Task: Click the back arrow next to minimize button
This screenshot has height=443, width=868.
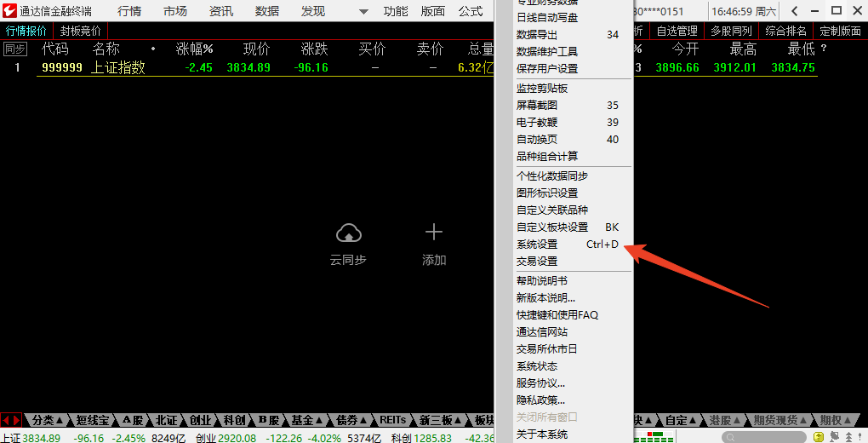Action: tap(794, 10)
